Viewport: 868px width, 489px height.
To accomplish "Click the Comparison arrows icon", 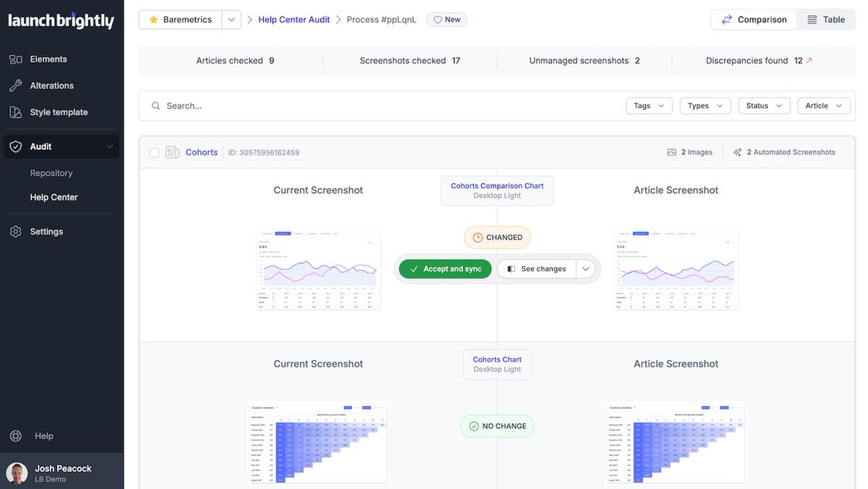I will [727, 20].
